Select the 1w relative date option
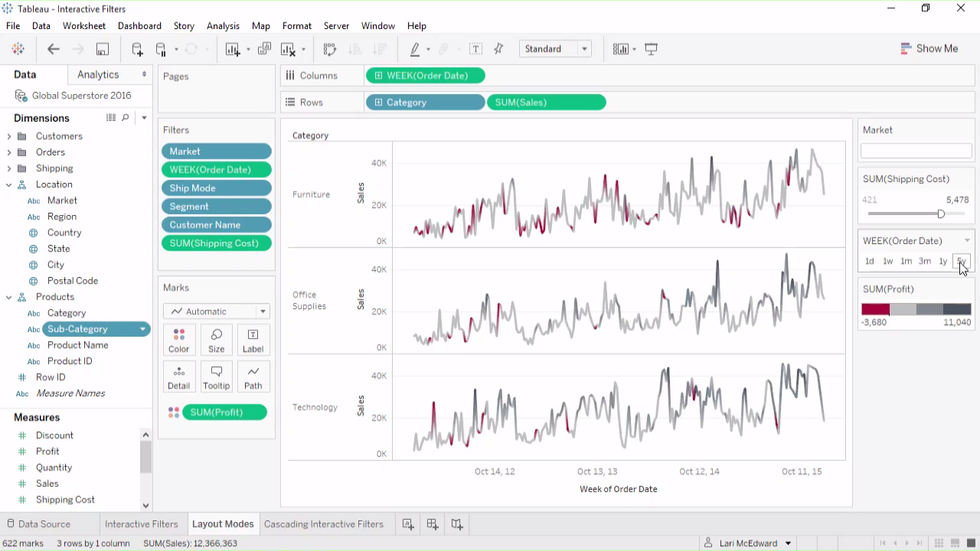The image size is (980, 551). tap(888, 262)
